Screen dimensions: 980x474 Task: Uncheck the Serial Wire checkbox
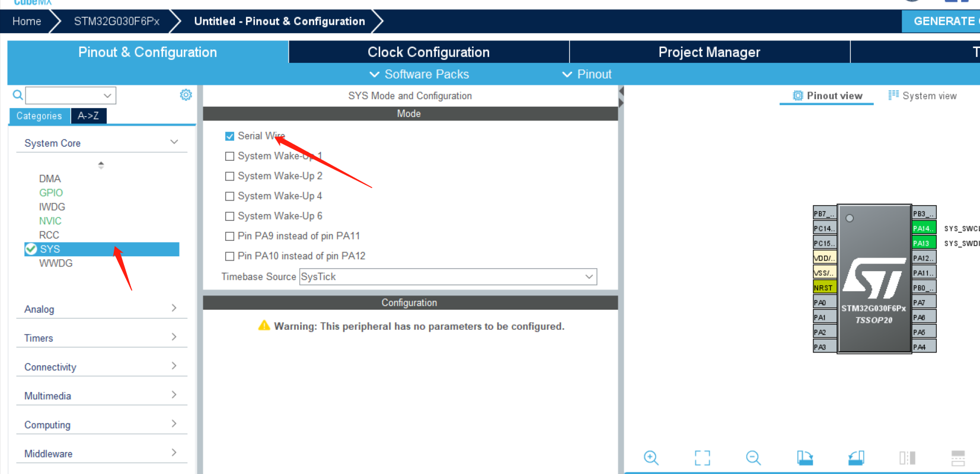coord(229,136)
